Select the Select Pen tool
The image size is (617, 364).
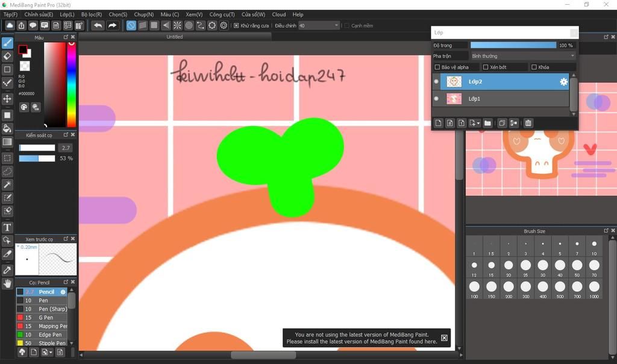pyautogui.click(x=7, y=198)
